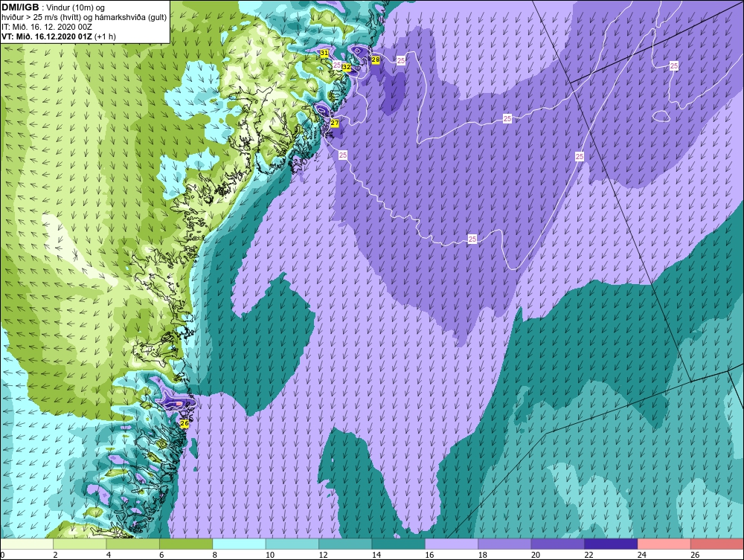Click the legend tick value 2
The height and width of the screenshot is (560, 744).
pos(55,555)
